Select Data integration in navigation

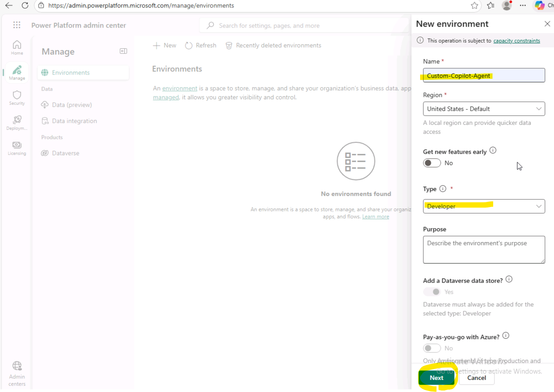[74, 121]
